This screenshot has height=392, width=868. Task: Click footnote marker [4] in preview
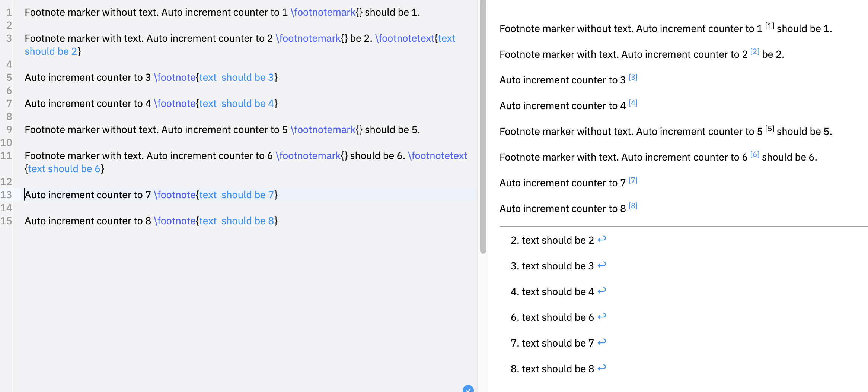coord(633,103)
